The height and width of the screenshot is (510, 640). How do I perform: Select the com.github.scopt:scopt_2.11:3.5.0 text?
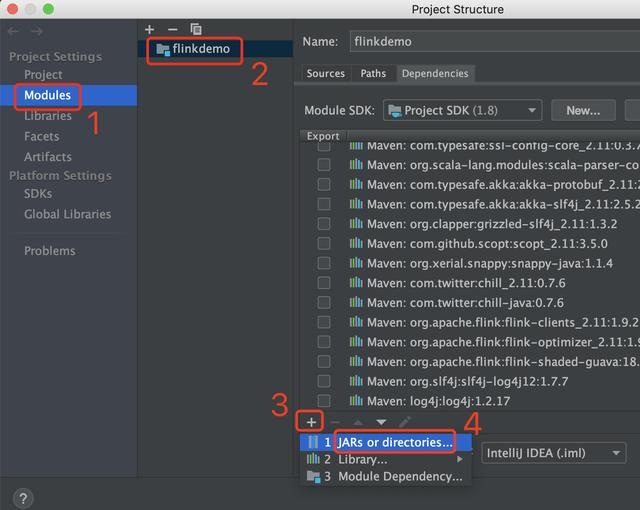pos(487,244)
